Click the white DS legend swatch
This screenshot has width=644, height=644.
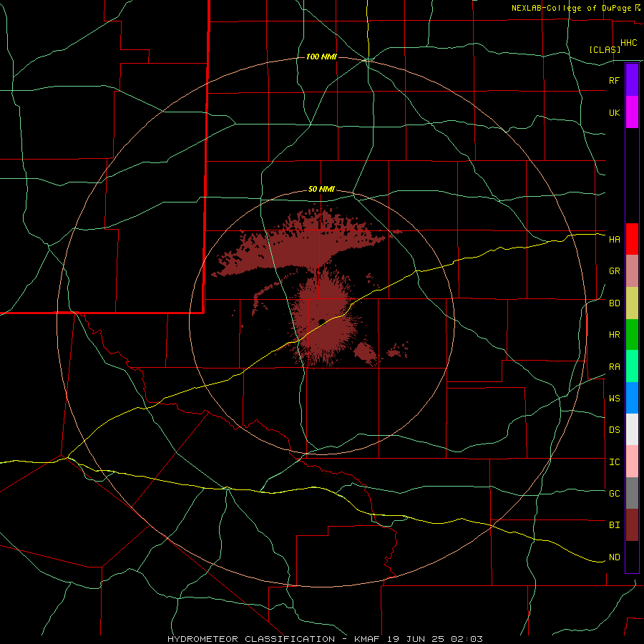click(632, 429)
